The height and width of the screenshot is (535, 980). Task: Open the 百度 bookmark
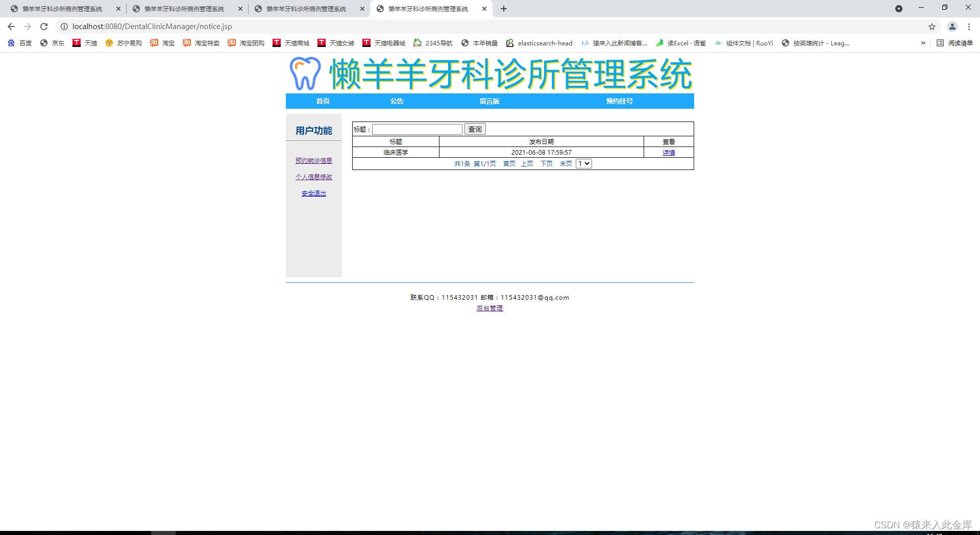20,43
